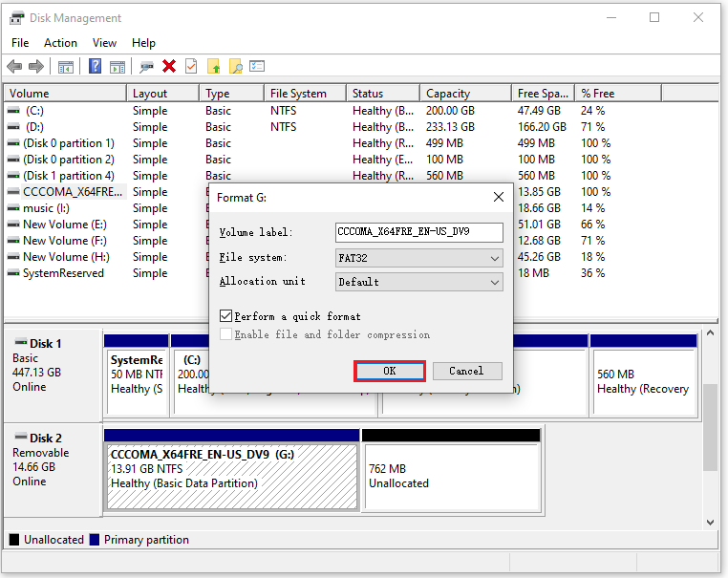The width and height of the screenshot is (728, 578).
Task: Open the Help menu
Action: point(143,43)
